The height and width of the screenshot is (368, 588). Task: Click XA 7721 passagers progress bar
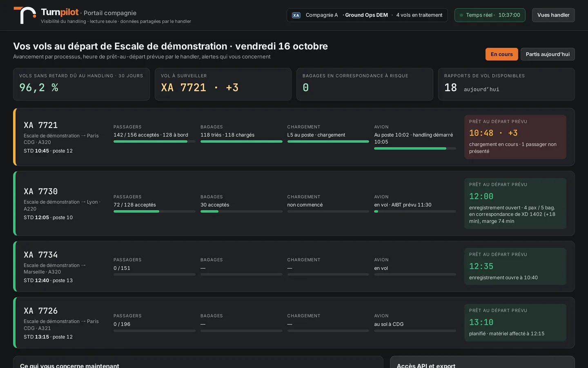(x=154, y=141)
